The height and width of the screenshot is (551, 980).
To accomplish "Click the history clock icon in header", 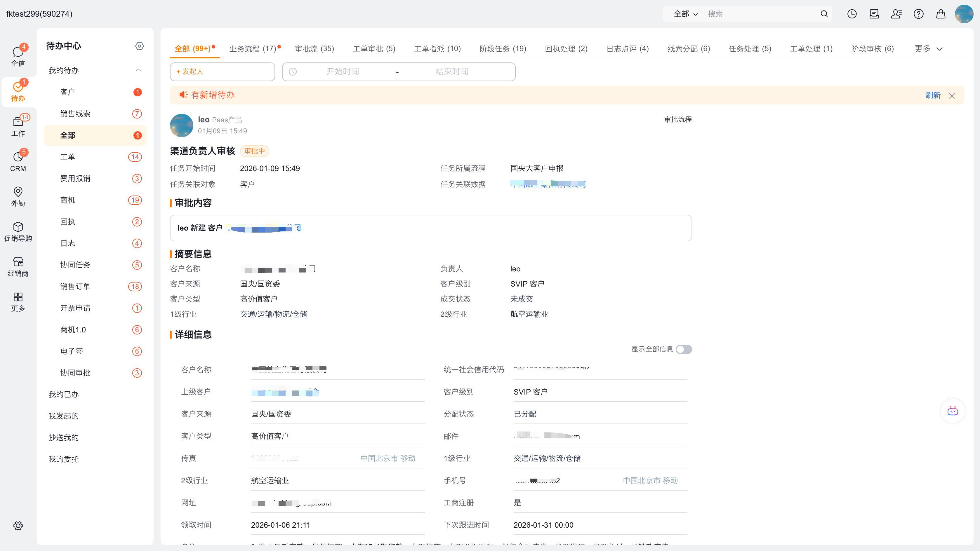I will pos(852,14).
